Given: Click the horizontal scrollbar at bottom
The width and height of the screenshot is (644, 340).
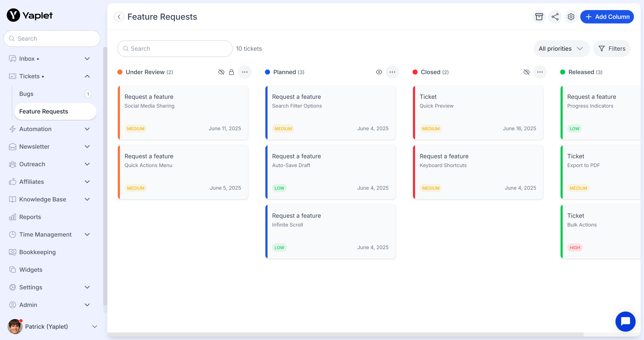Looking at the screenshot, I should (x=345, y=335).
